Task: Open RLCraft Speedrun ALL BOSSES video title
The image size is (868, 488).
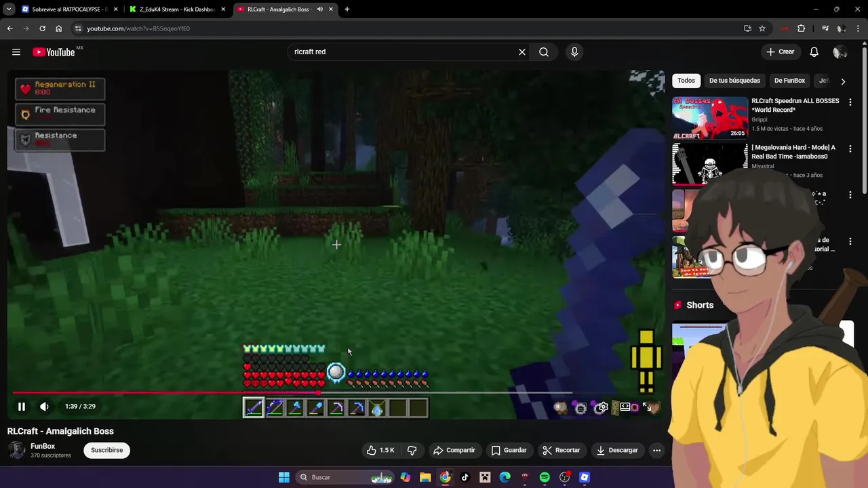Action: pyautogui.click(x=795, y=105)
